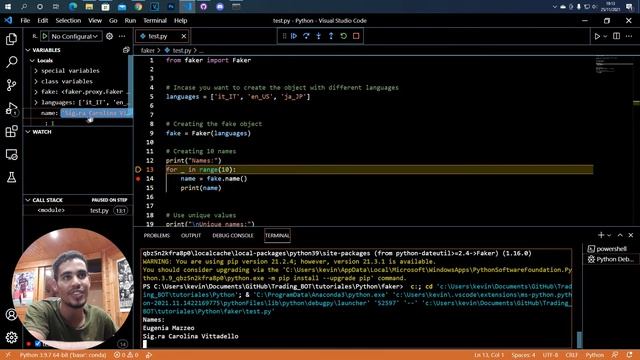Click Continue in the debug toolbar
This screenshot has height=360, width=640.
294,36
